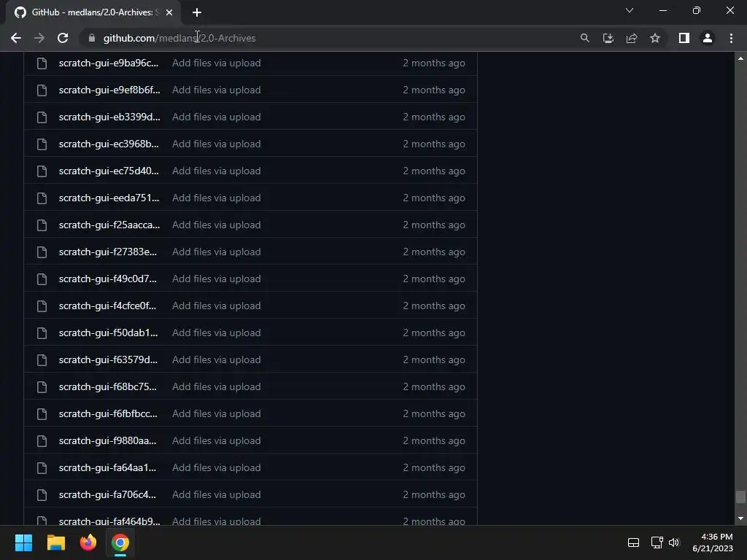Click file icon beside scratch-gui-eb3399d
The height and width of the screenshot is (560, 747).
pyautogui.click(x=42, y=117)
